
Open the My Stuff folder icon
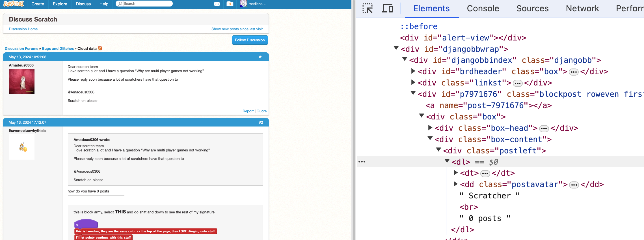tap(230, 4)
